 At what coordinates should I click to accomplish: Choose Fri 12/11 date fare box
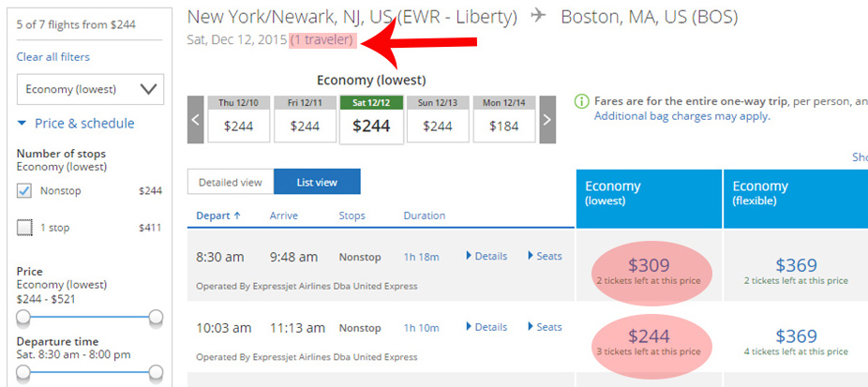(x=305, y=120)
